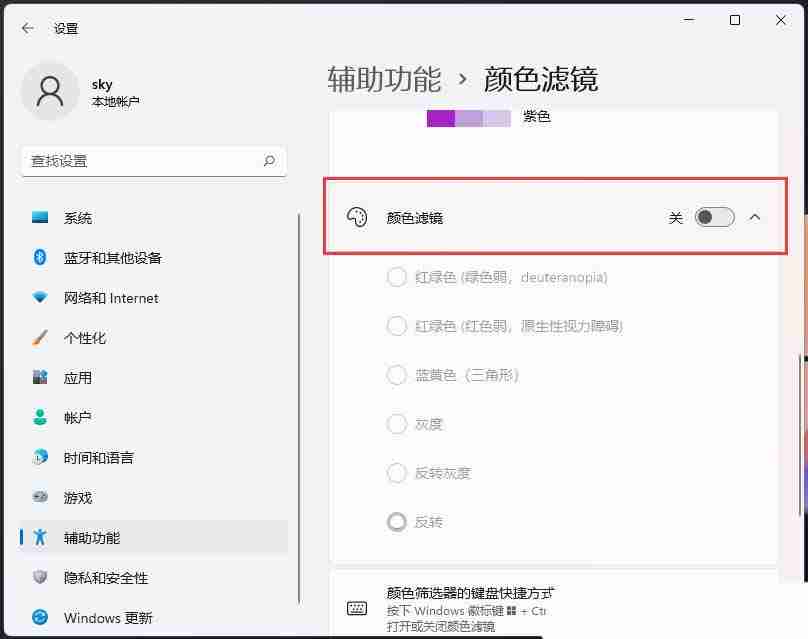Toggle on the 颜色滤镜 switch
Viewport: 808px width, 639px height.
click(x=713, y=217)
